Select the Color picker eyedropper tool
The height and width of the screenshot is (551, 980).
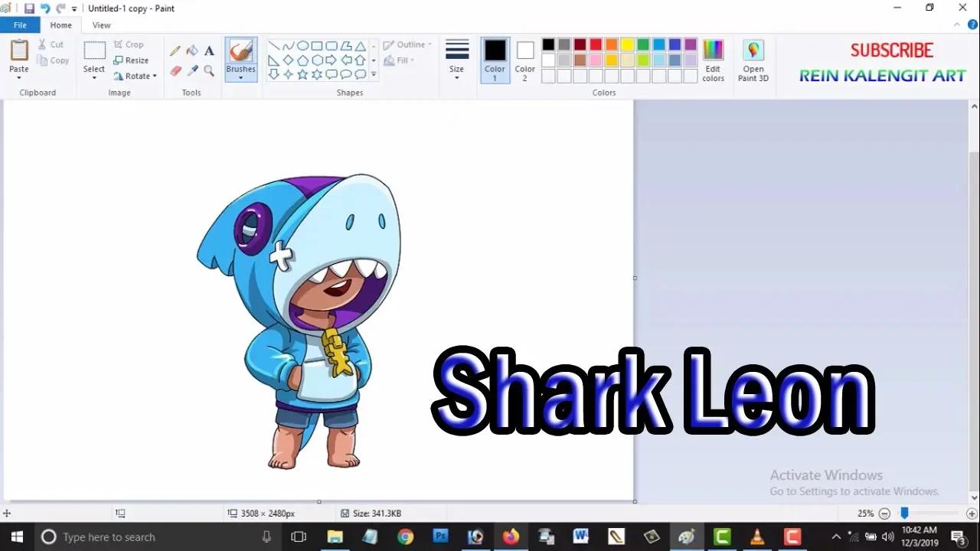(x=192, y=71)
